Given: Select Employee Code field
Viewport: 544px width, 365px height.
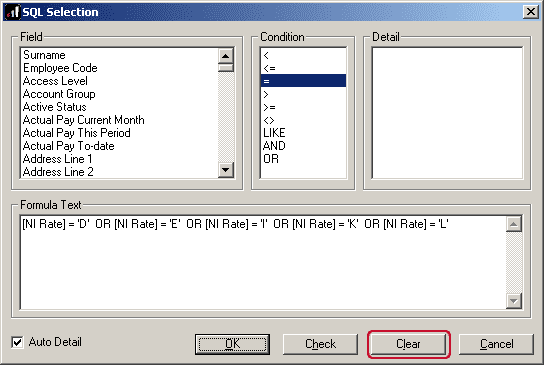Looking at the screenshot, I should 60,68.
